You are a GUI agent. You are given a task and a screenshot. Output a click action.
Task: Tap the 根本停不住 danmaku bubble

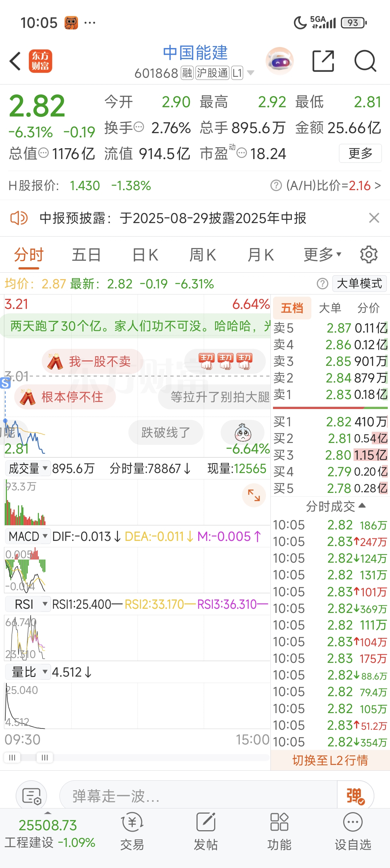coord(65,397)
